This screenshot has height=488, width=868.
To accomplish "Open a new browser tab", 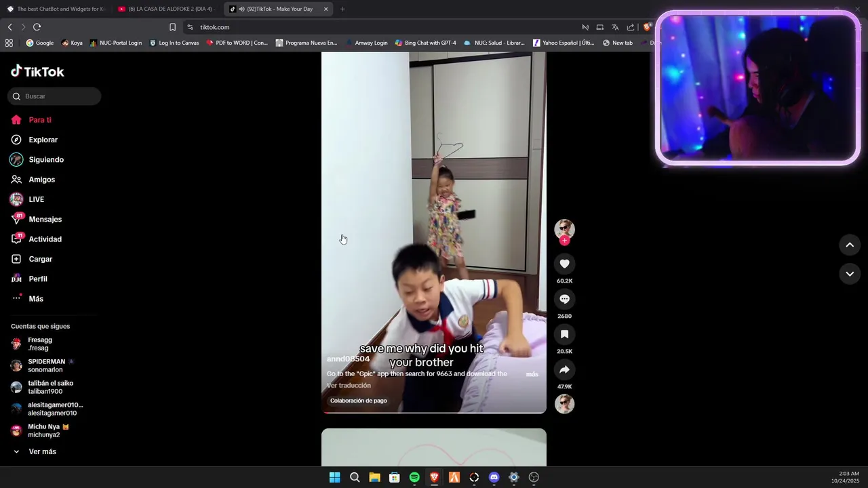I will click(x=342, y=9).
